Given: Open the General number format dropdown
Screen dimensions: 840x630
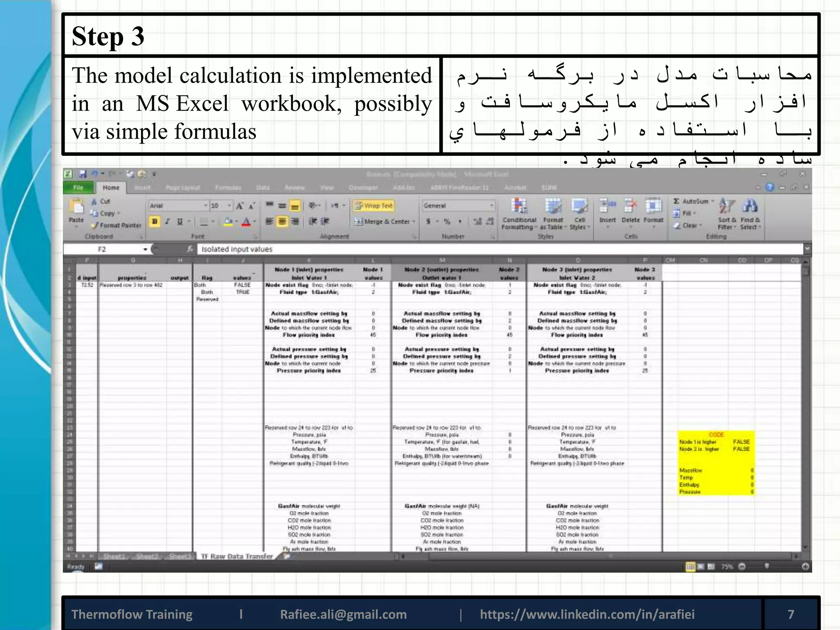Looking at the screenshot, I should pos(491,205).
